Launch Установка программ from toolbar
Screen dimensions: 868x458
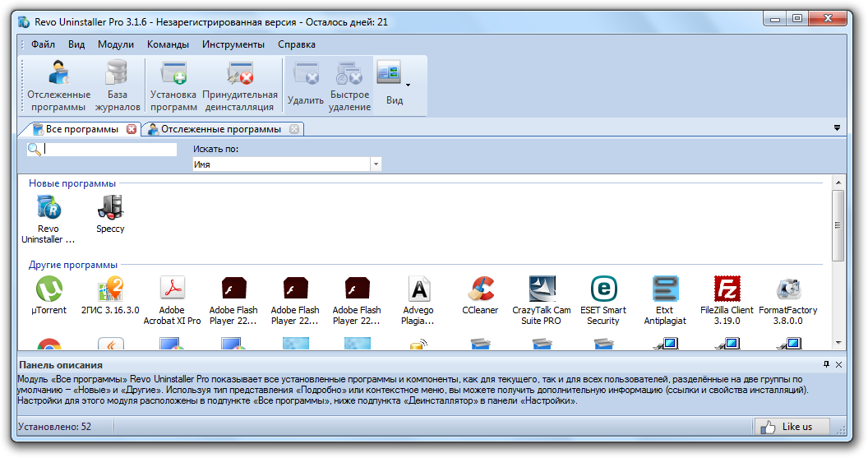[173, 86]
